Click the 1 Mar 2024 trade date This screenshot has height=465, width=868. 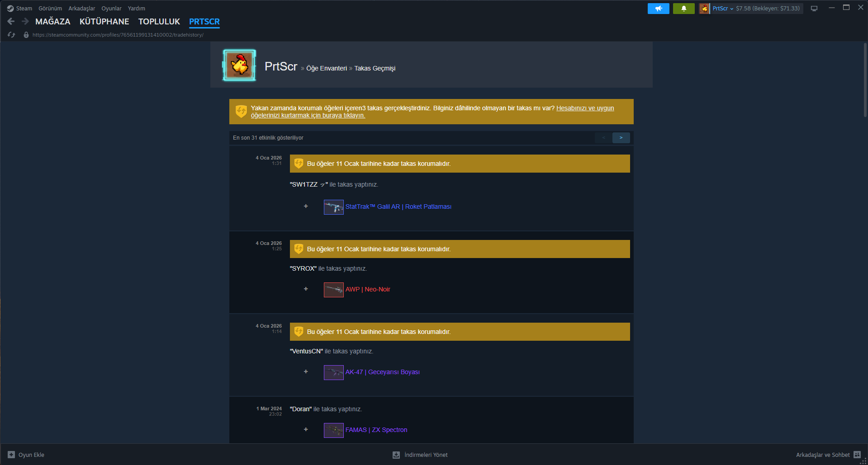point(269,409)
